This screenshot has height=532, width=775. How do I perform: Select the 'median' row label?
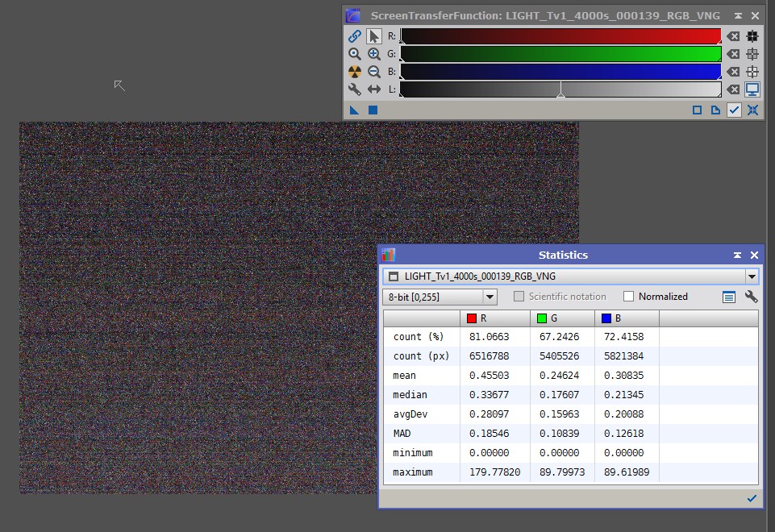click(410, 395)
